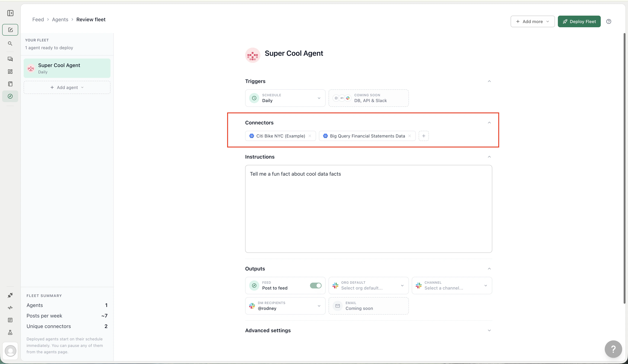
Task: Click the chat conversations sidebar icon
Action: point(10,59)
